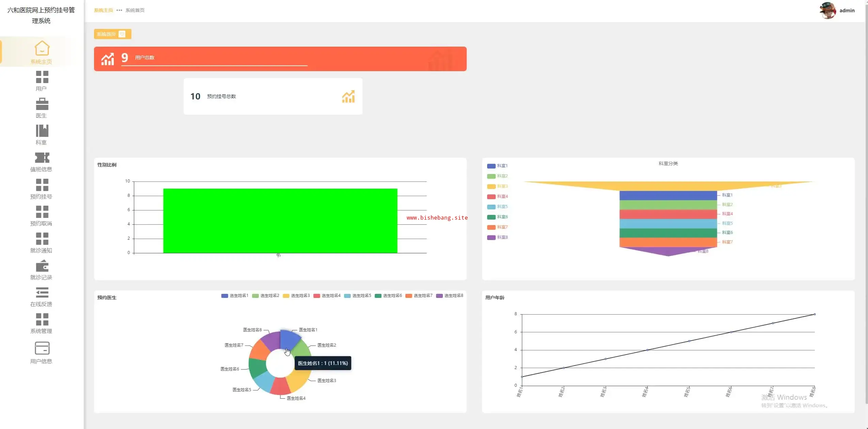Click the 在线反馈 list icon
The height and width of the screenshot is (429, 868).
42,292
